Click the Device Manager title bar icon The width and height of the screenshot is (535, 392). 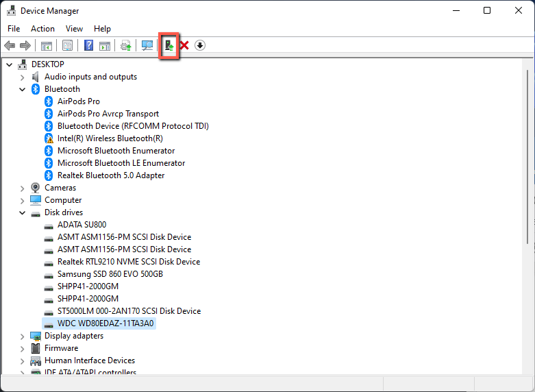coord(11,11)
